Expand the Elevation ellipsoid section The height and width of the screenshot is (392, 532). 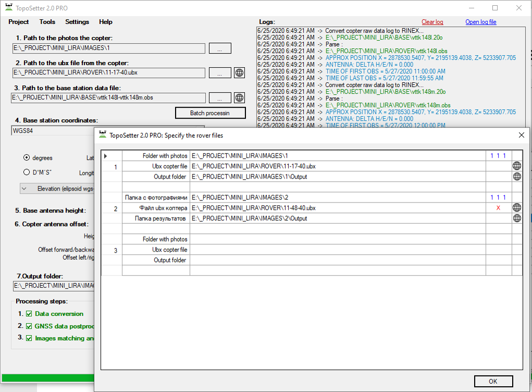coord(24,189)
